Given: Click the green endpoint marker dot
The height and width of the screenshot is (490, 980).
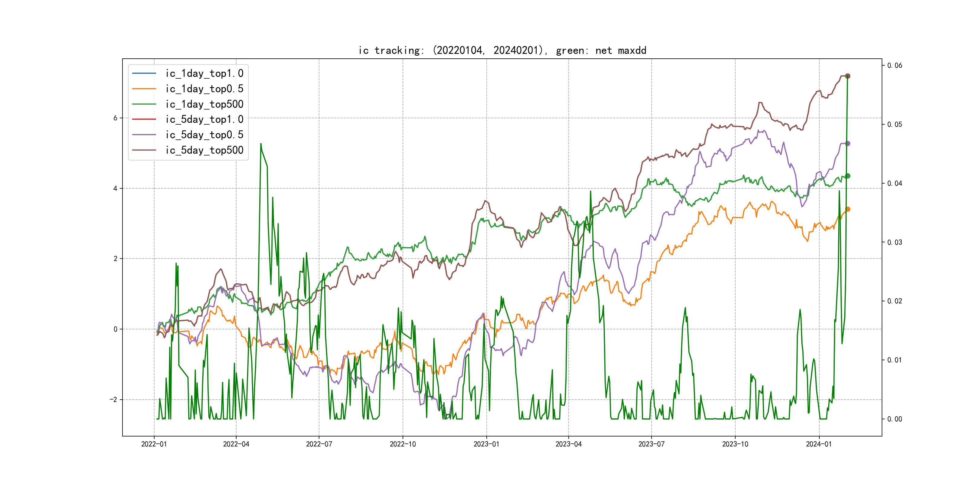Looking at the screenshot, I should point(848,176).
